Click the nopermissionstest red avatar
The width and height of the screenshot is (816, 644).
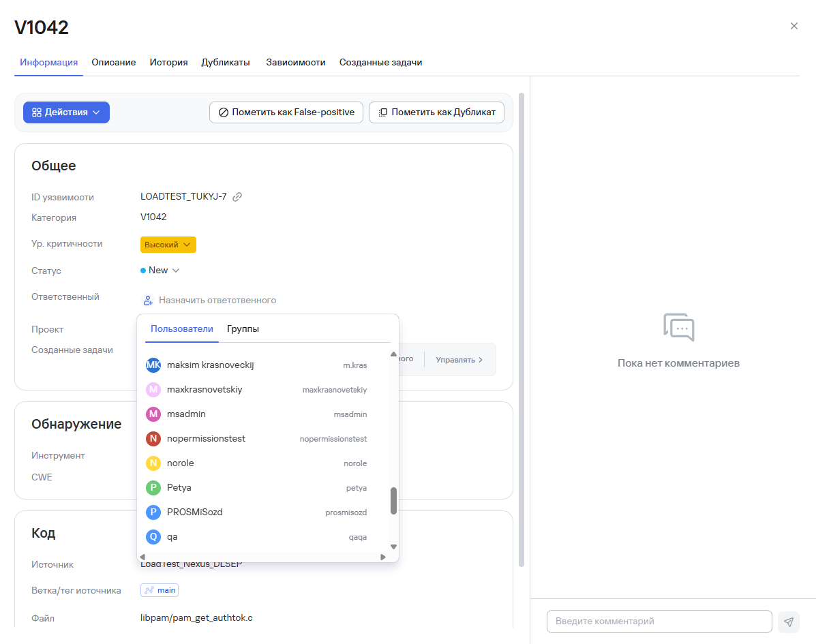[x=153, y=438]
